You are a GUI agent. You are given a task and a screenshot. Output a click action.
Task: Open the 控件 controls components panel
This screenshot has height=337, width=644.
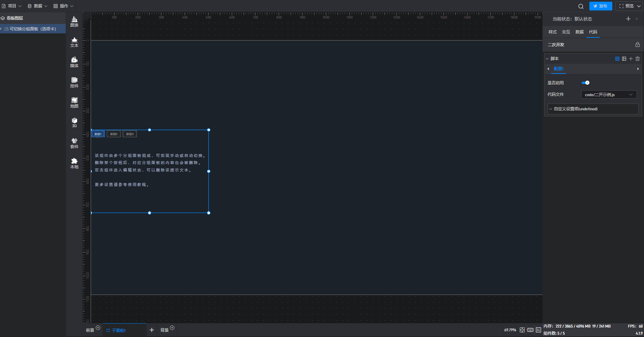[x=74, y=83]
